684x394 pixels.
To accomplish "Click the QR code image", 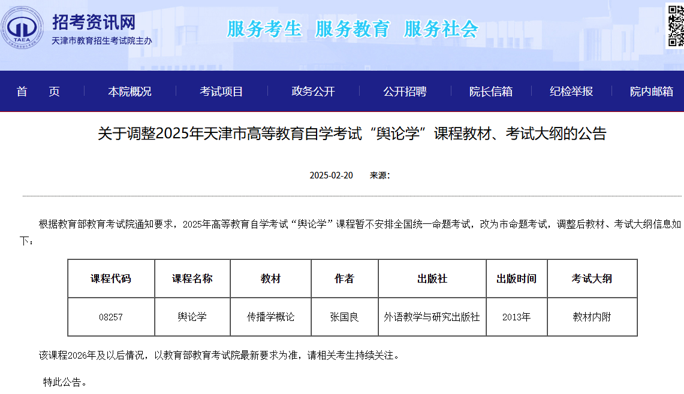I will coord(675,25).
